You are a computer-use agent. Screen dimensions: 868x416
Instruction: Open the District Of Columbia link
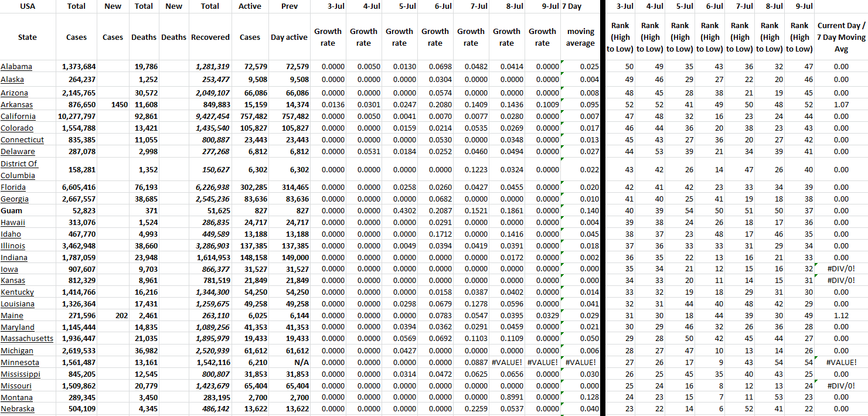tap(19, 169)
